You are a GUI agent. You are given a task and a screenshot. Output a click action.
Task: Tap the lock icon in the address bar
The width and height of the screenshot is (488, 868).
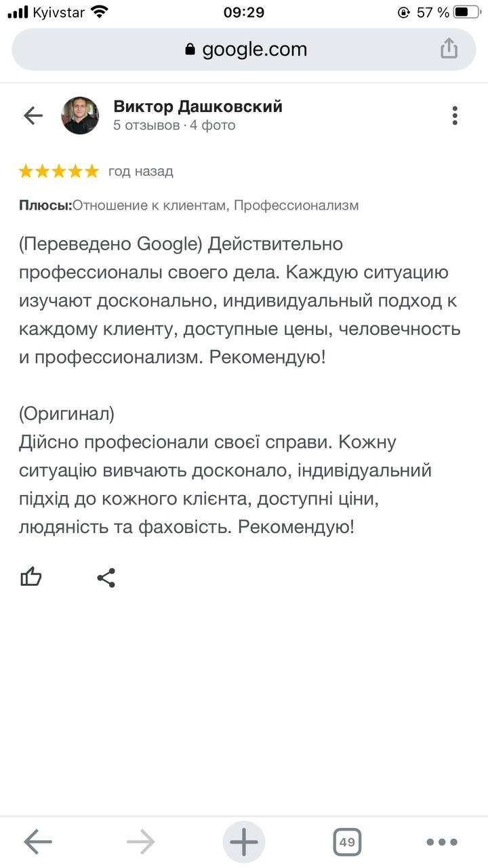click(190, 50)
